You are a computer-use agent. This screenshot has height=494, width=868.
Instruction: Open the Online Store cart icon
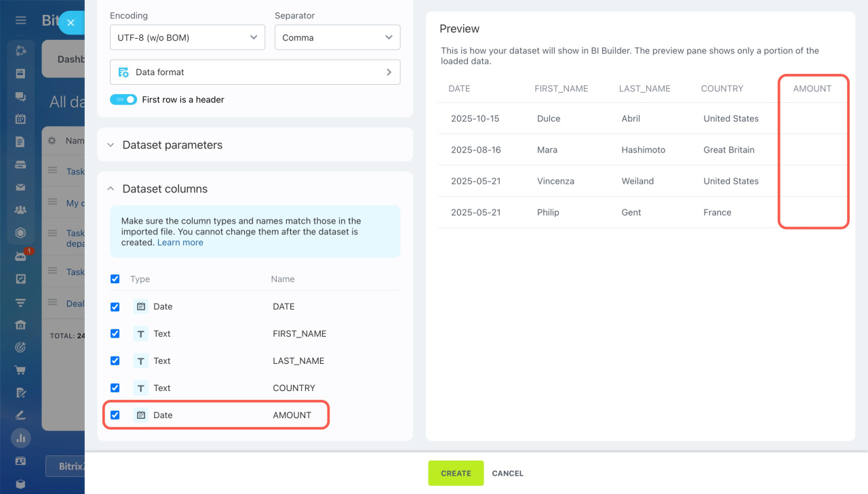tap(20, 371)
